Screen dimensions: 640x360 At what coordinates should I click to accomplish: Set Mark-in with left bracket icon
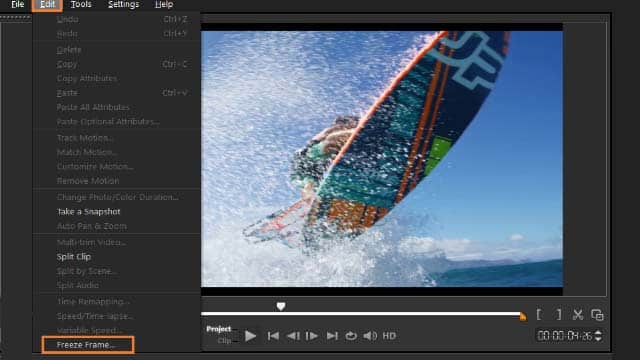(539, 315)
